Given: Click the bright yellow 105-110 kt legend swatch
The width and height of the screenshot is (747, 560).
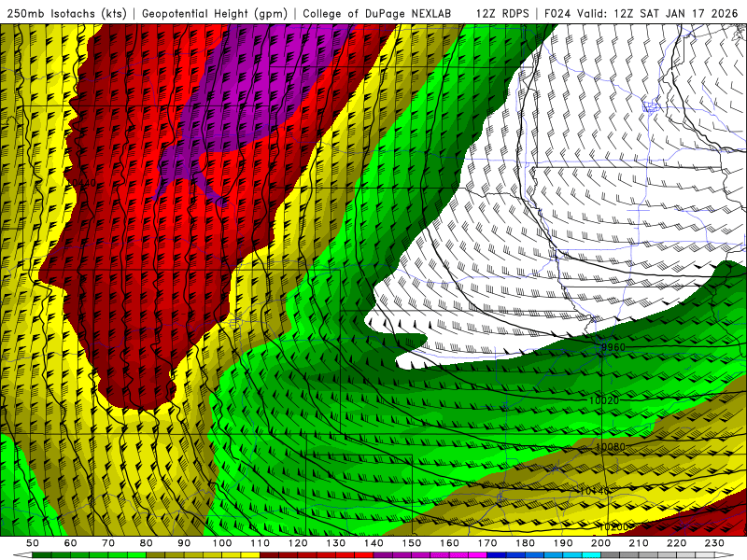Looking at the screenshot, I should point(250,554).
